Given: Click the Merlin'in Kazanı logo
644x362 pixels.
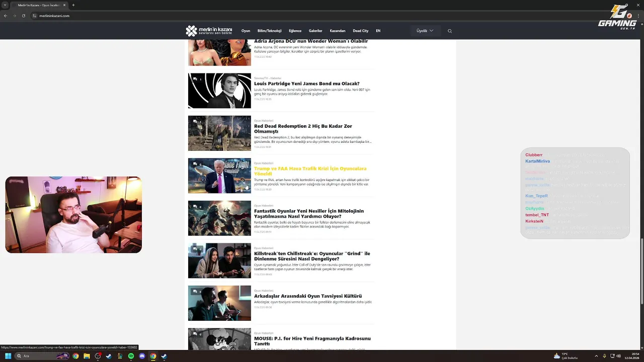Looking at the screenshot, I should 209,31.
